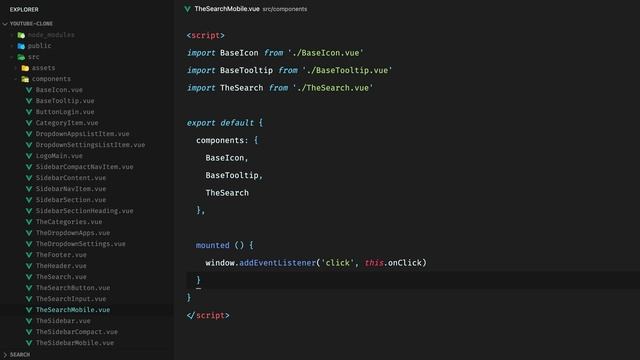Place cursor after mounted's closing brace
The width and height of the screenshot is (640, 360).
(x=201, y=280)
